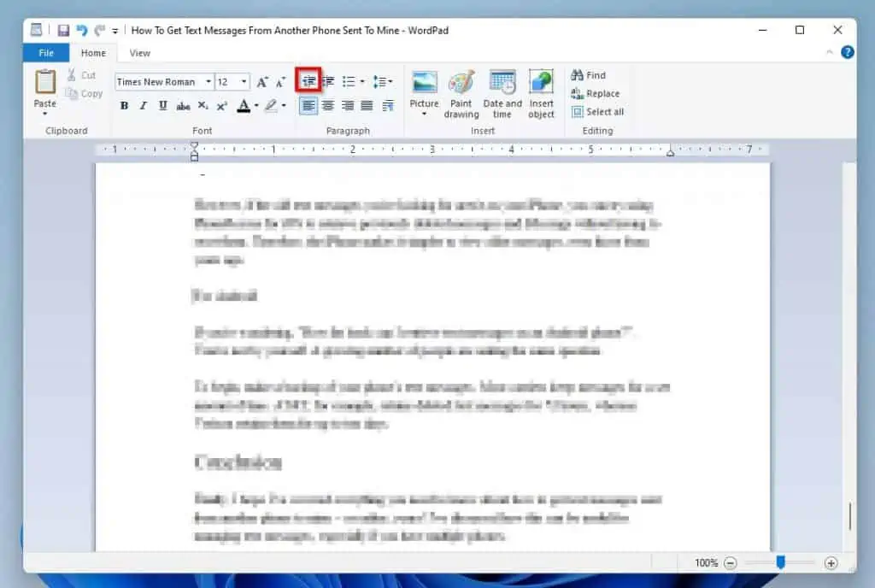Increase the paragraph indent
Image resolution: width=875 pixels, height=588 pixels.
(x=329, y=81)
